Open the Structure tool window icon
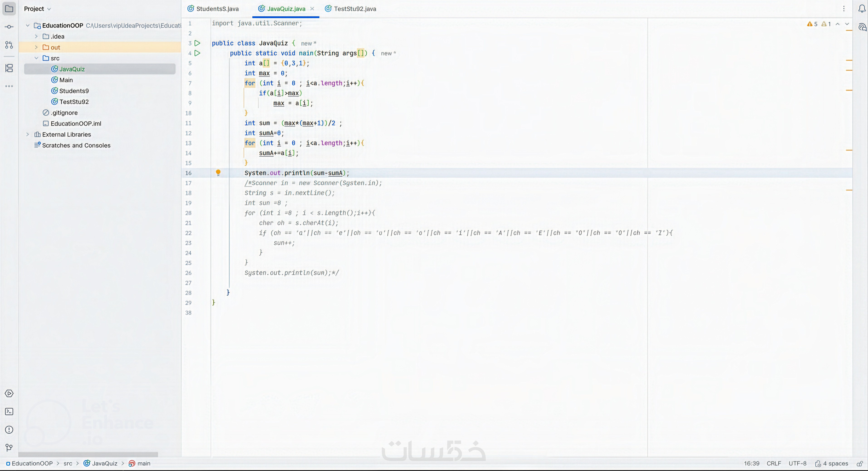 pos(9,68)
